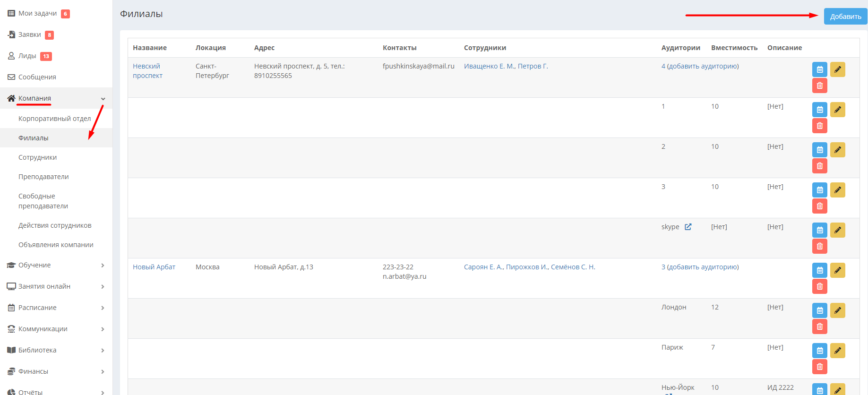Delete the Невский проспект branch
Image resolution: width=868 pixels, height=395 pixels.
click(820, 86)
